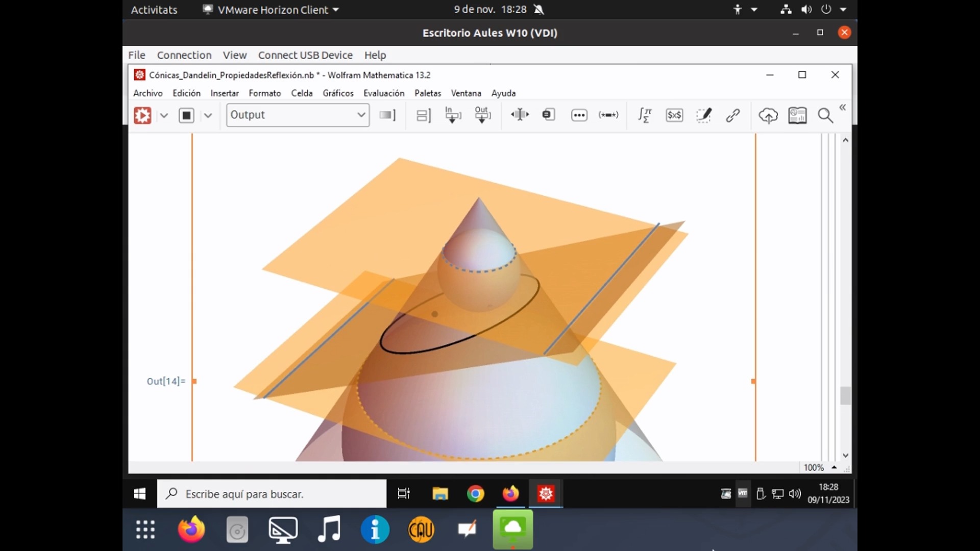Viewport: 980px width, 551px height.
Task: Open Activitats overview
Action: click(154, 10)
